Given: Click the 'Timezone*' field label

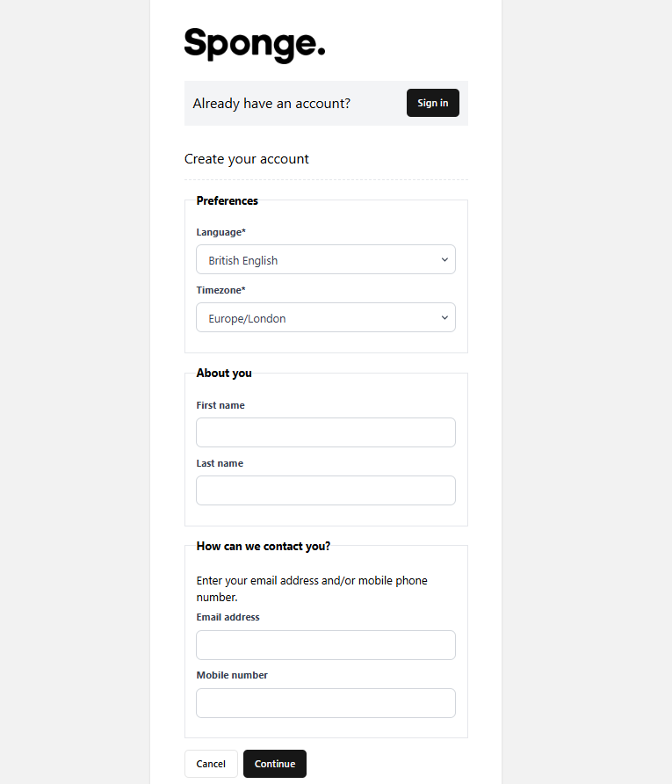Looking at the screenshot, I should tap(221, 290).
